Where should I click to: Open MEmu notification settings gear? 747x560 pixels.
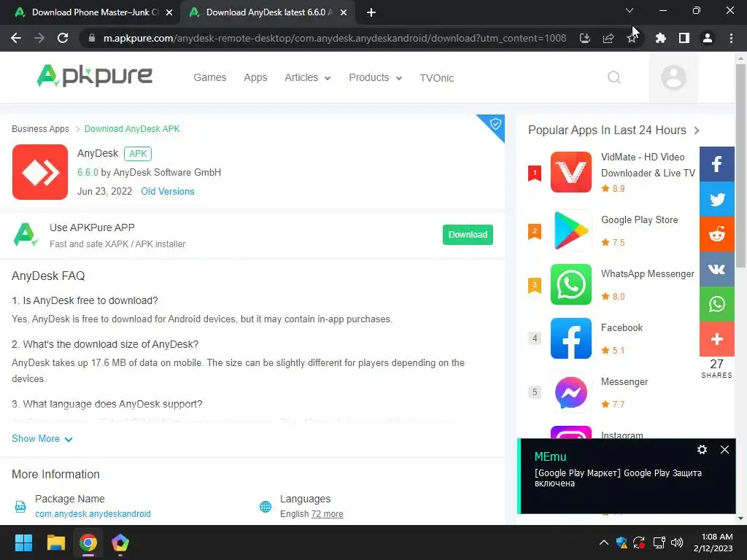(702, 449)
